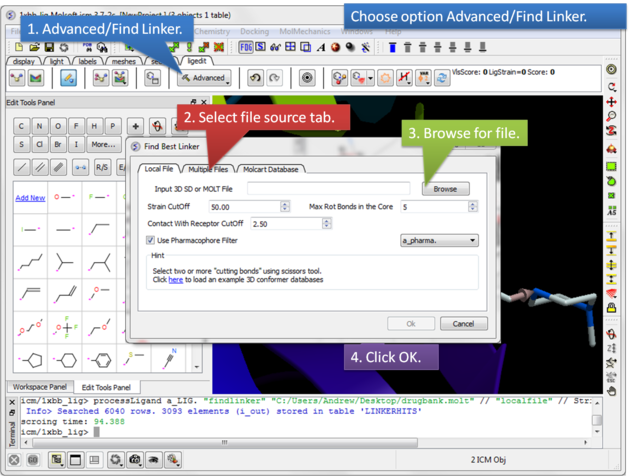Open the a_pharma. dropdown
The image size is (630, 476).
pos(439,240)
